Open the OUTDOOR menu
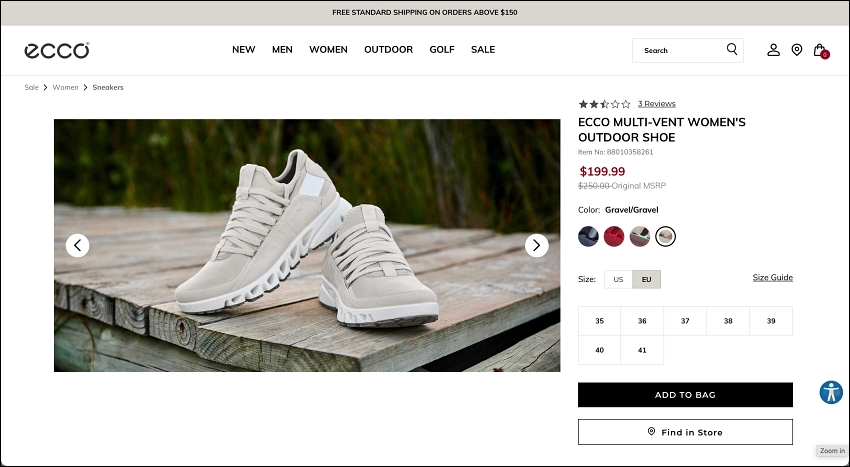This screenshot has height=467, width=850. [388, 49]
